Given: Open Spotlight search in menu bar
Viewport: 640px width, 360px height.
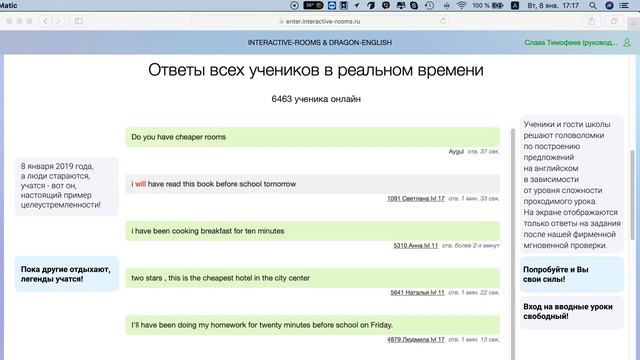Looking at the screenshot, I should coord(593,5).
